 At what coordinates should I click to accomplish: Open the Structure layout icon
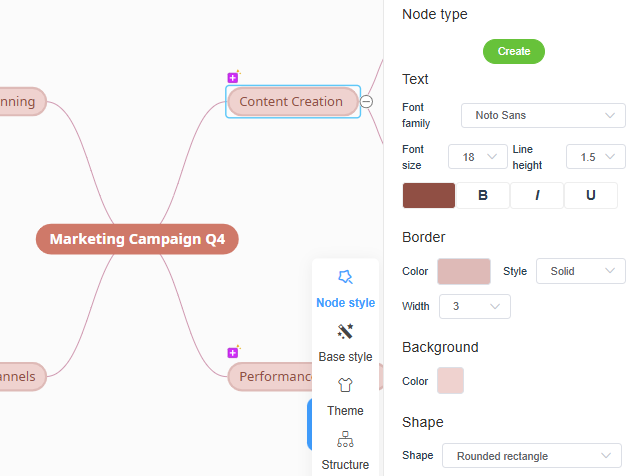tap(345, 439)
